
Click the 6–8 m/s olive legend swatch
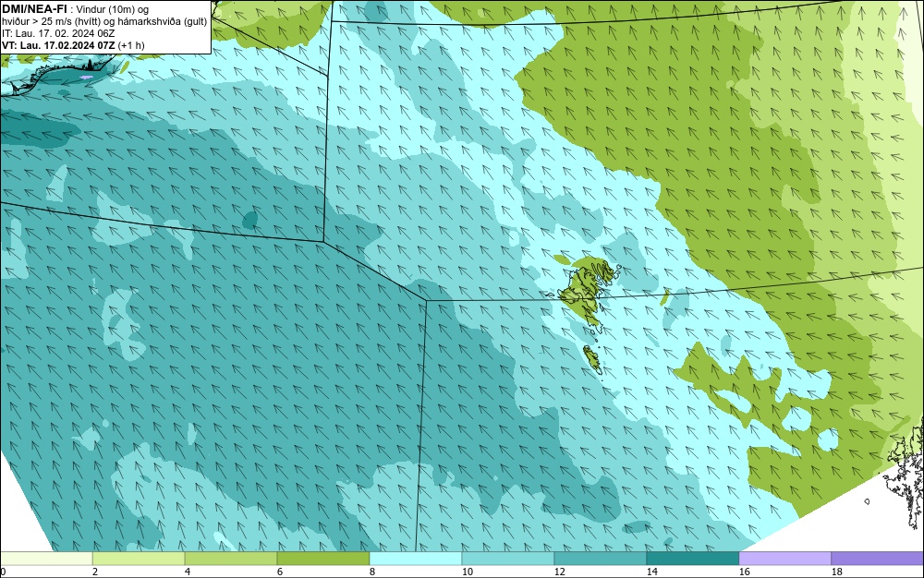[x=322, y=559]
